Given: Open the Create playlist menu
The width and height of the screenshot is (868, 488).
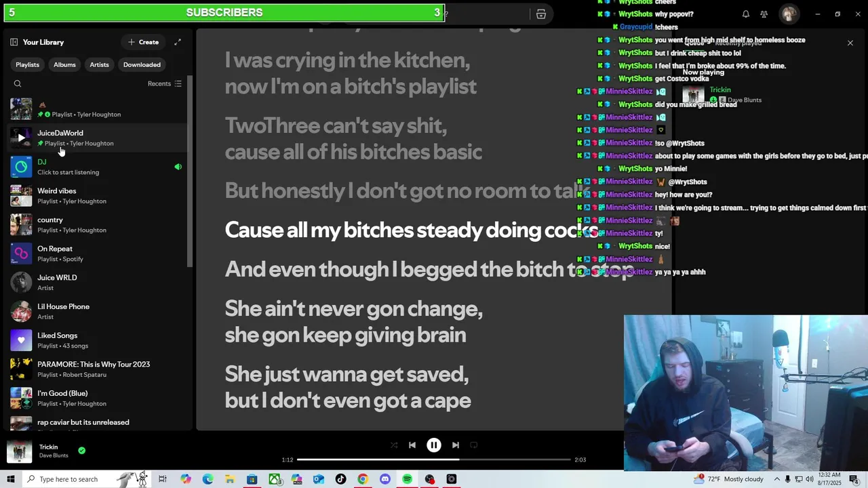Looking at the screenshot, I should 143,42.
